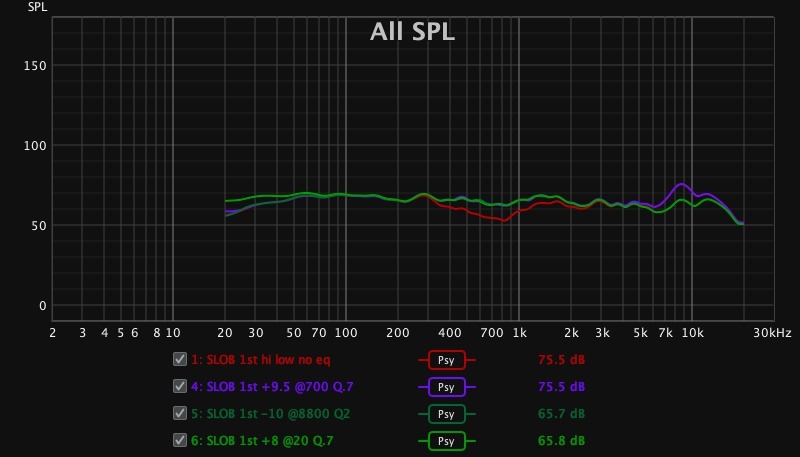Click red Psy smoothing button for trace 1

446,360
